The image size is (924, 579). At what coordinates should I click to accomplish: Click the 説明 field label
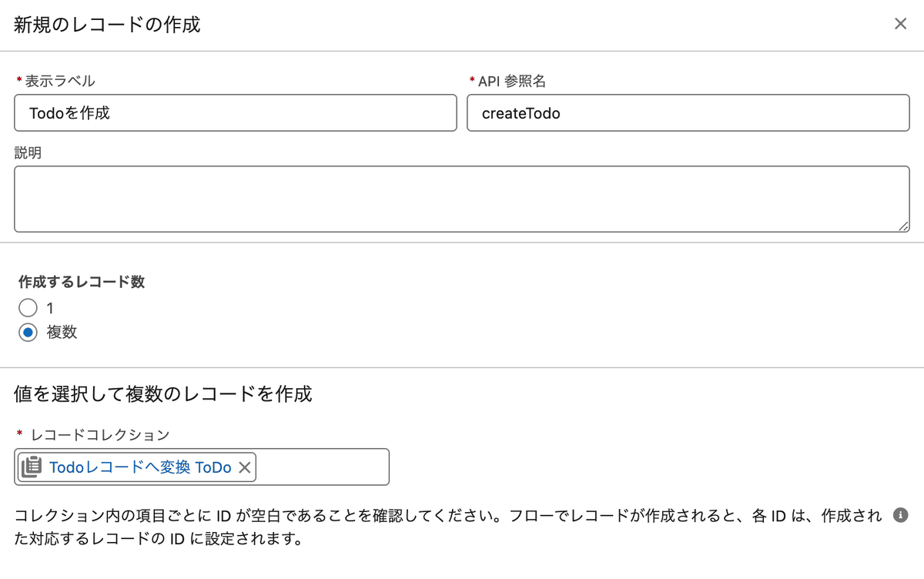[28, 152]
